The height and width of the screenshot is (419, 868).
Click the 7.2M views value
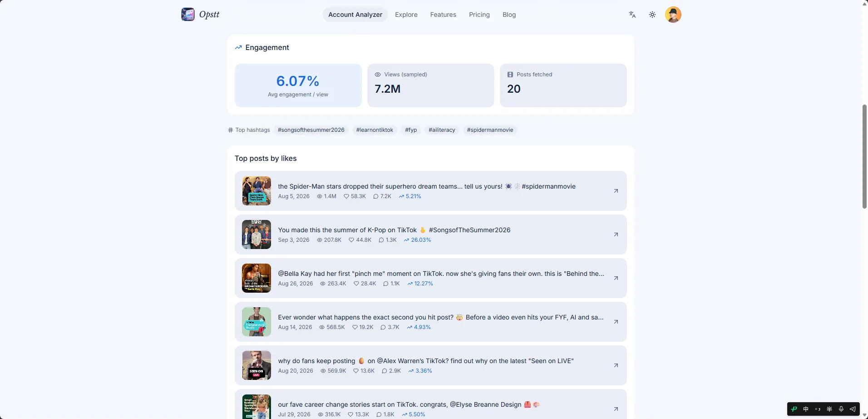tap(388, 89)
